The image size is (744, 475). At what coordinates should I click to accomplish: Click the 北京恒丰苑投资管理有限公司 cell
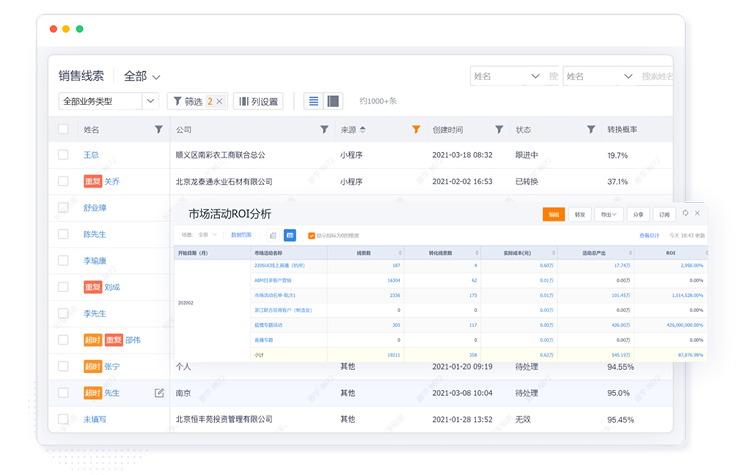tap(224, 419)
